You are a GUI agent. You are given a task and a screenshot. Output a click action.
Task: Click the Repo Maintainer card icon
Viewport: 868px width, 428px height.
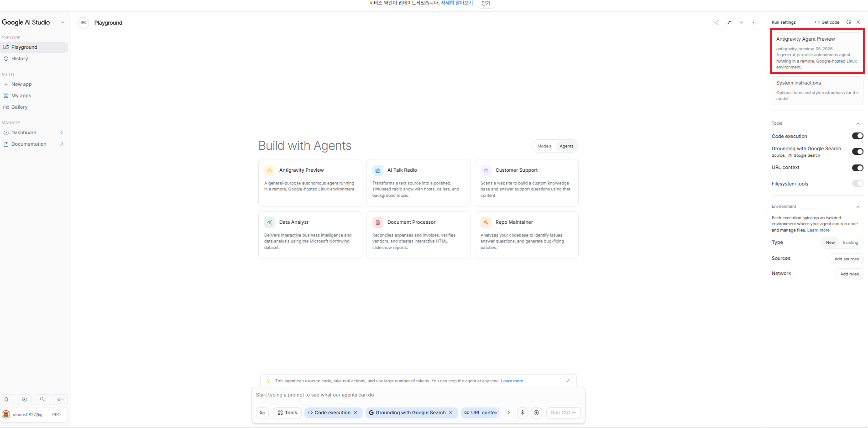click(x=486, y=222)
